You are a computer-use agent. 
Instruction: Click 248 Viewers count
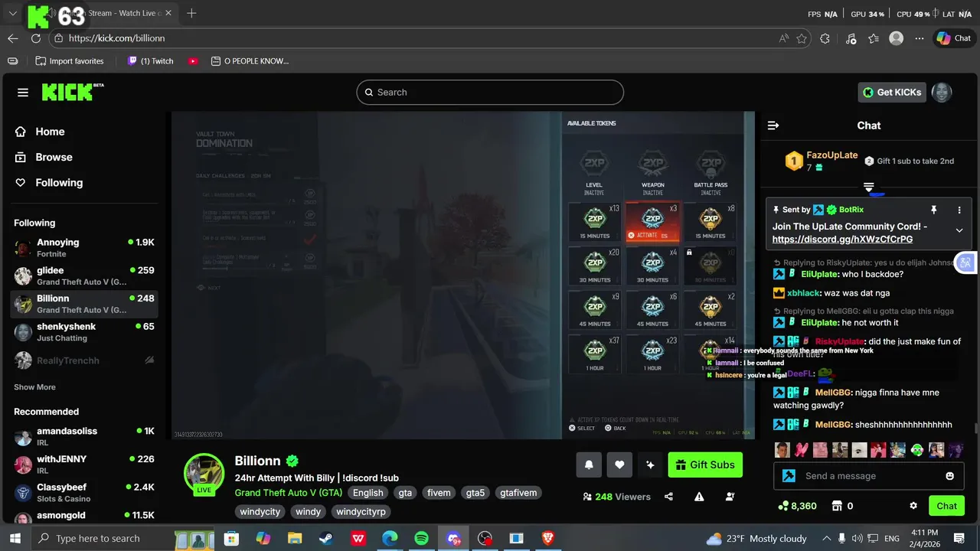(x=616, y=497)
